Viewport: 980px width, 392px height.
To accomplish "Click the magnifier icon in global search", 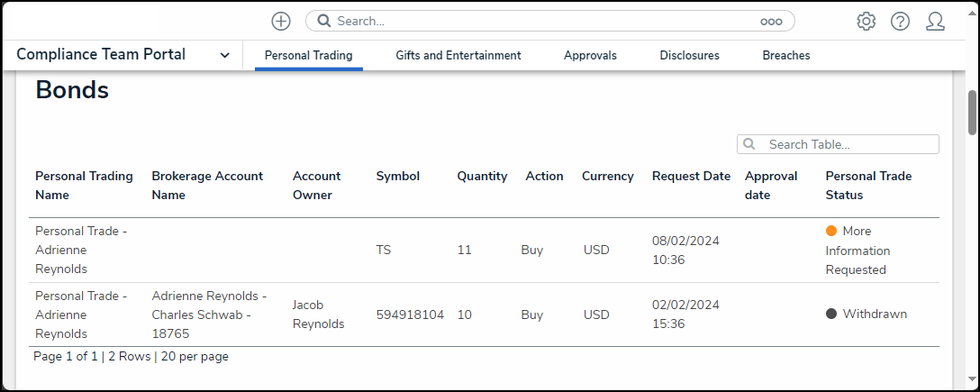I will click(322, 21).
